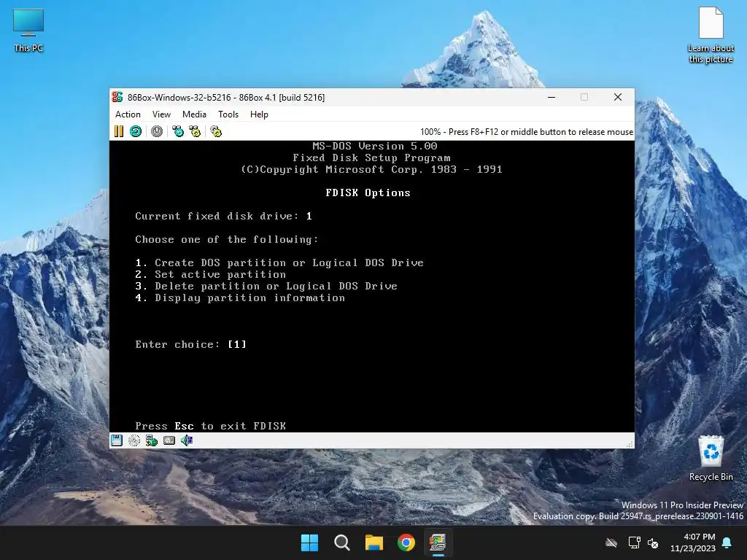
Task: Click the '(C)Copyright Microsoft Corp. 1983 - 1991' line
Action: tap(371, 169)
